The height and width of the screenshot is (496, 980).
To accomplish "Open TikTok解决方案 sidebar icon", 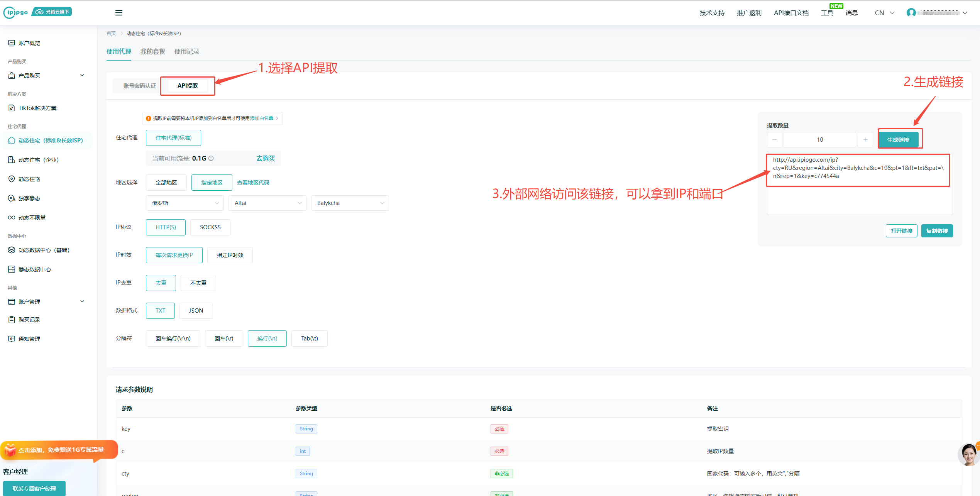I will coord(12,108).
